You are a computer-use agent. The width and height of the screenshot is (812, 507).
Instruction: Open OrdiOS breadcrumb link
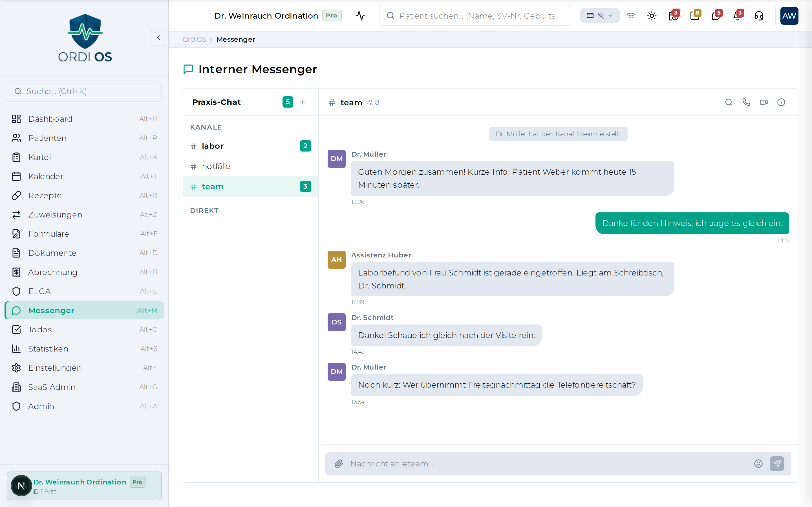tap(194, 39)
